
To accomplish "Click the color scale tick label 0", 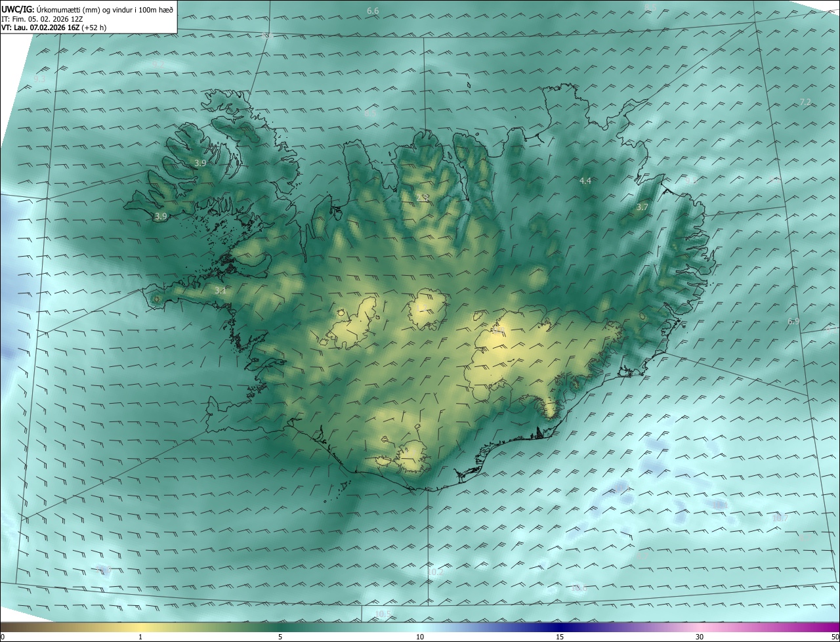I will point(3,637).
